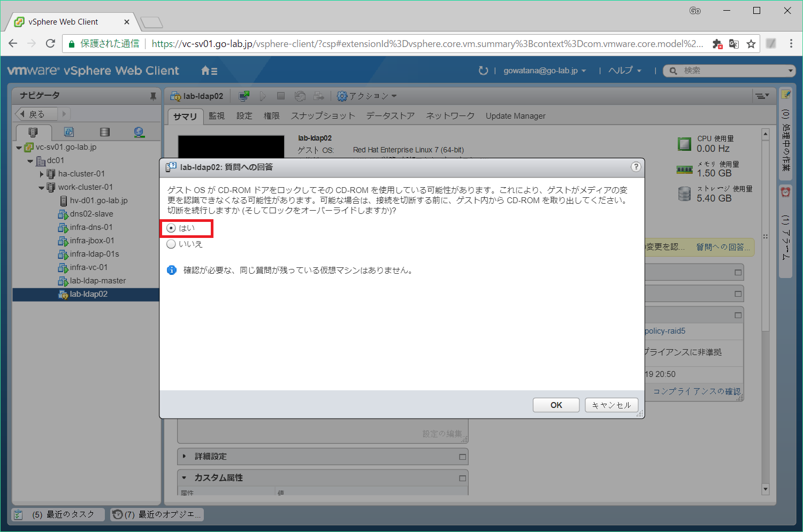Image resolution: width=803 pixels, height=532 pixels.
Task: Click the dialog help question mark icon
Action: click(x=636, y=167)
